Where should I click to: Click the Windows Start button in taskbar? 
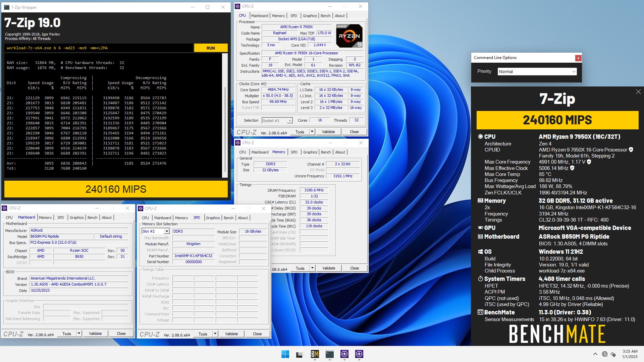click(285, 354)
